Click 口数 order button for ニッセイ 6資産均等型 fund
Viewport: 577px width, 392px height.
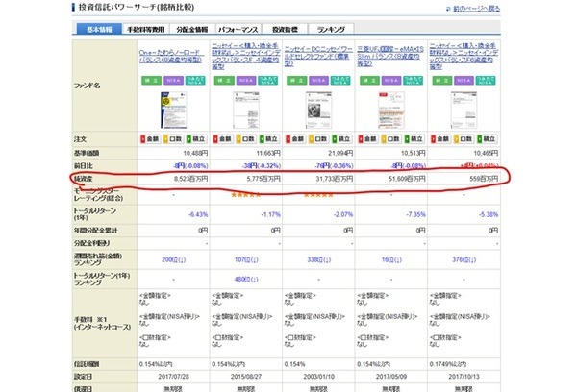(464, 139)
